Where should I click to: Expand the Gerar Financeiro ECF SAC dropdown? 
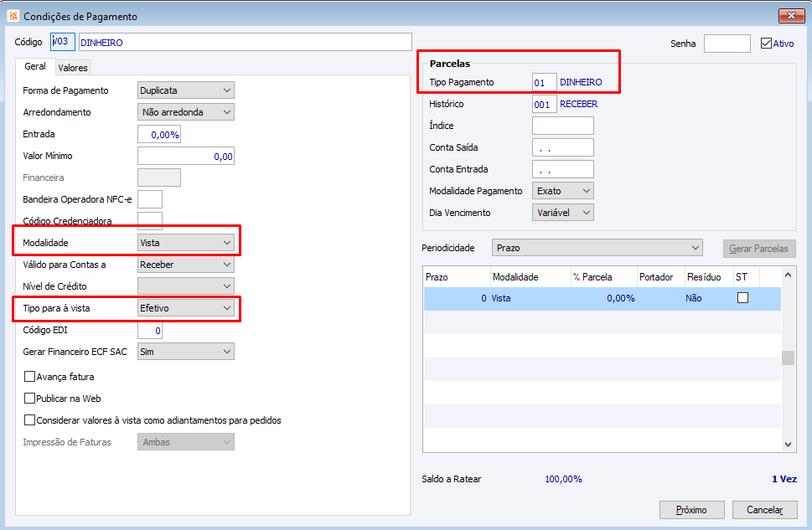pos(186,352)
